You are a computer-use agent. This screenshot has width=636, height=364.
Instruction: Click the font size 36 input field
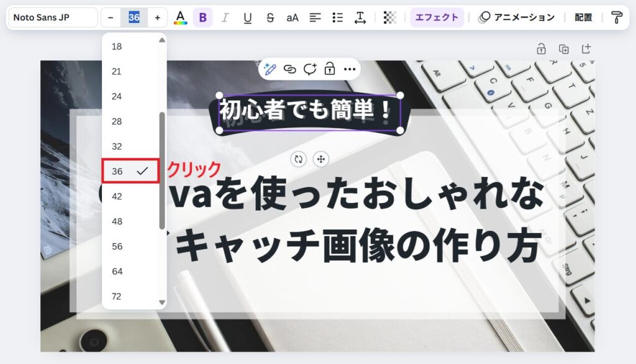pos(134,17)
